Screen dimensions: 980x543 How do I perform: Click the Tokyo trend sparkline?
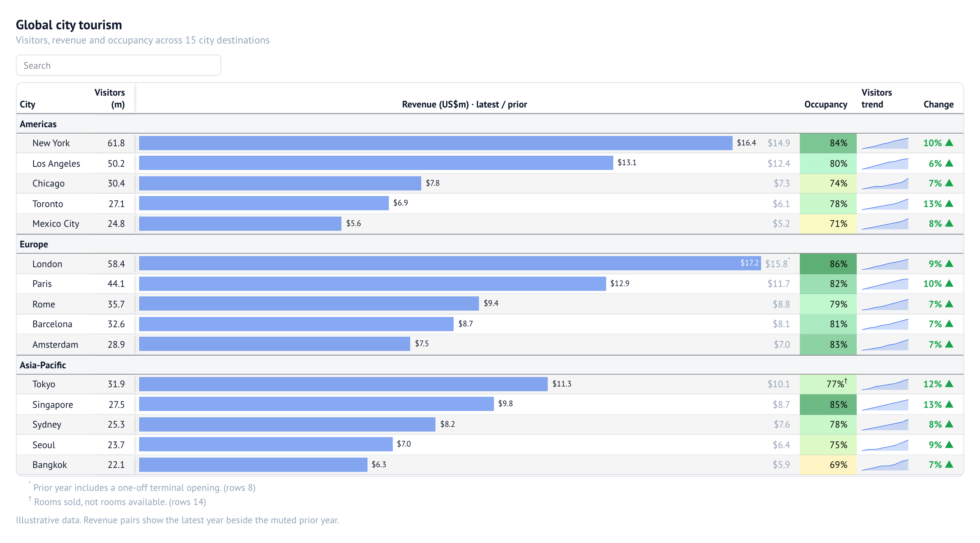(885, 384)
